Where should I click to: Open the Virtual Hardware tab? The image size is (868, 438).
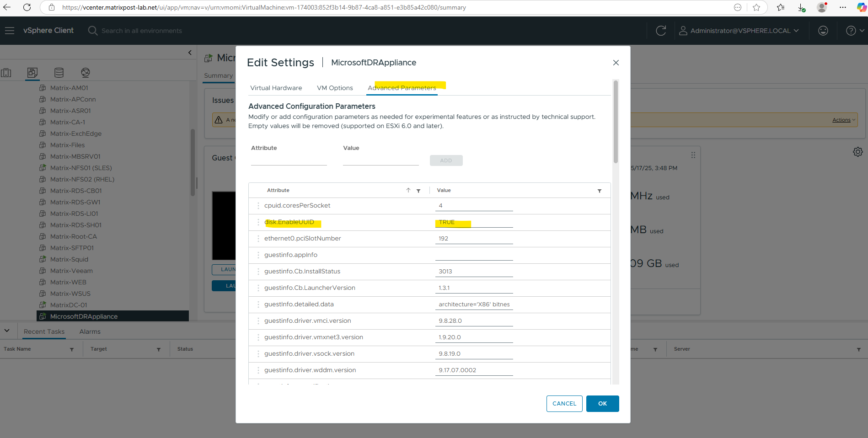[x=276, y=88]
